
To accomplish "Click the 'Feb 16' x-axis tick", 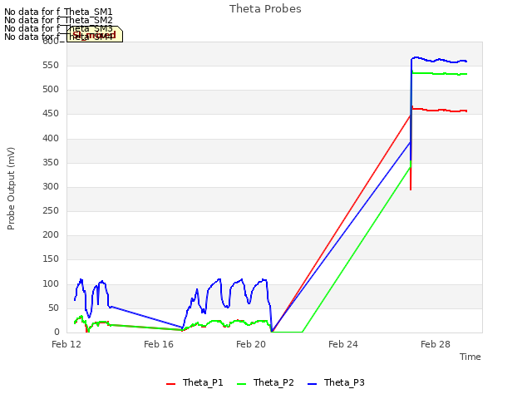I will pos(159,344).
